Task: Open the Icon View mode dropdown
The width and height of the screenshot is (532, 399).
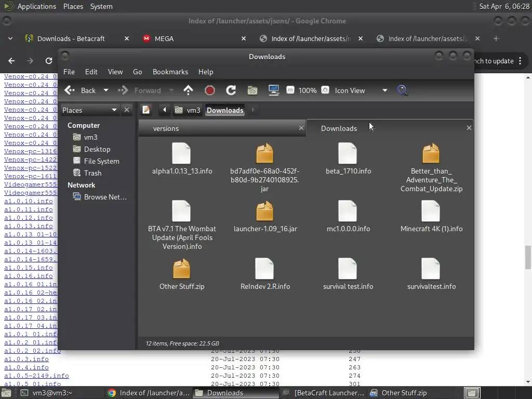Action: [x=361, y=90]
